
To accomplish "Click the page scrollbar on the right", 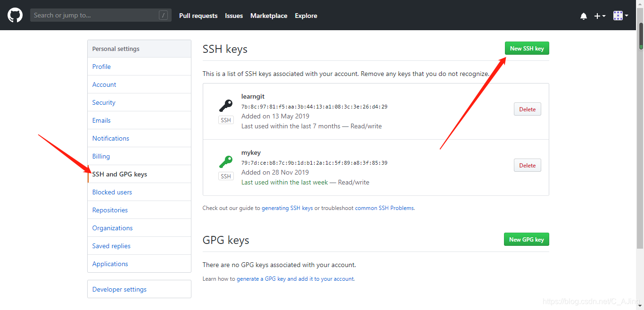I will 640,35.
